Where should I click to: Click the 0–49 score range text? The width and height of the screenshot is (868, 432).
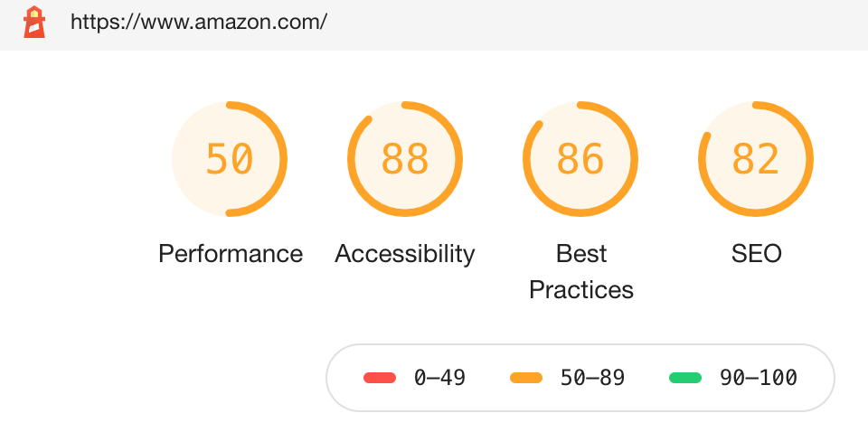click(439, 378)
